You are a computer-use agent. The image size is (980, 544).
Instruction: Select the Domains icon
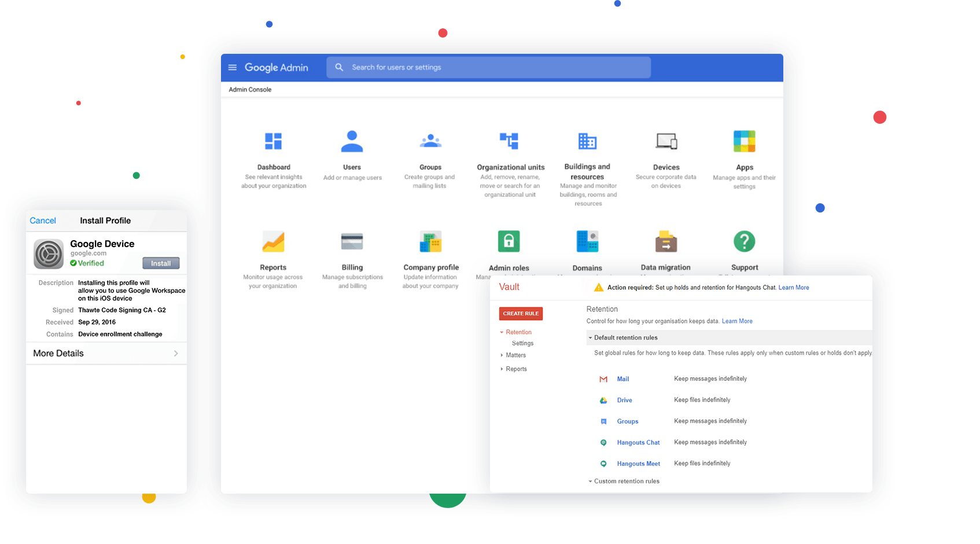pyautogui.click(x=587, y=241)
